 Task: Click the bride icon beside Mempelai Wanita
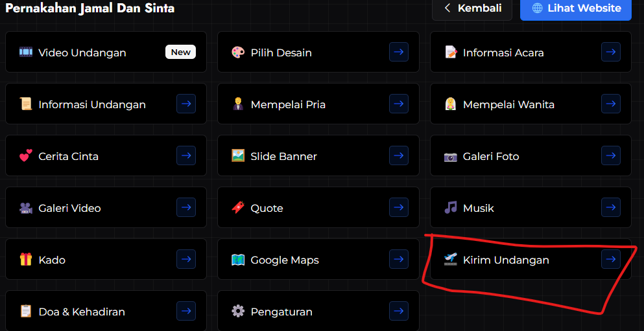[450, 104]
